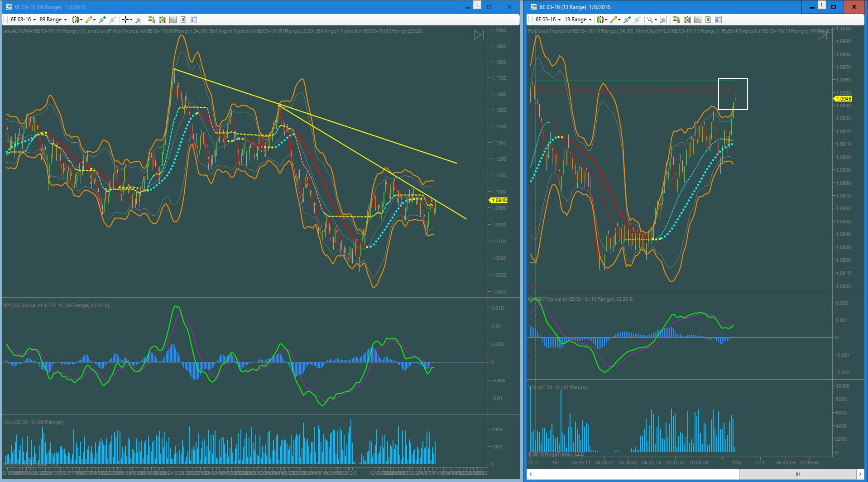Screen dimensions: 868x482
Task: Click zoom frame magnifier in the 13 Range chart
Action: 663,19
